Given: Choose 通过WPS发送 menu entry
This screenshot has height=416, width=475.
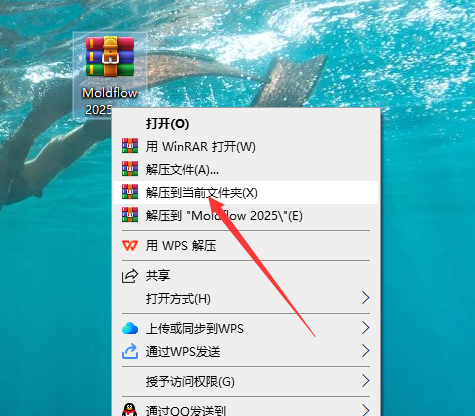Looking at the screenshot, I should [246, 351].
